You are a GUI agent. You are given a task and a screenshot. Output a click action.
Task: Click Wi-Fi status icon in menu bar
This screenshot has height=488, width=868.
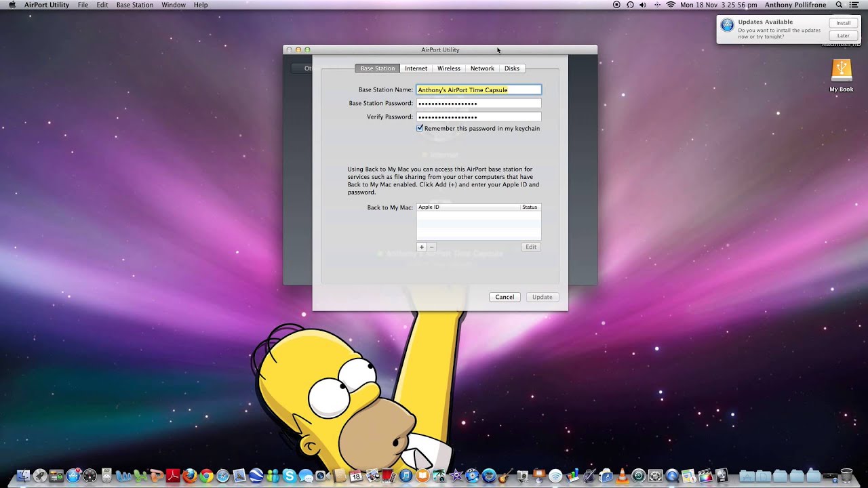[671, 5]
